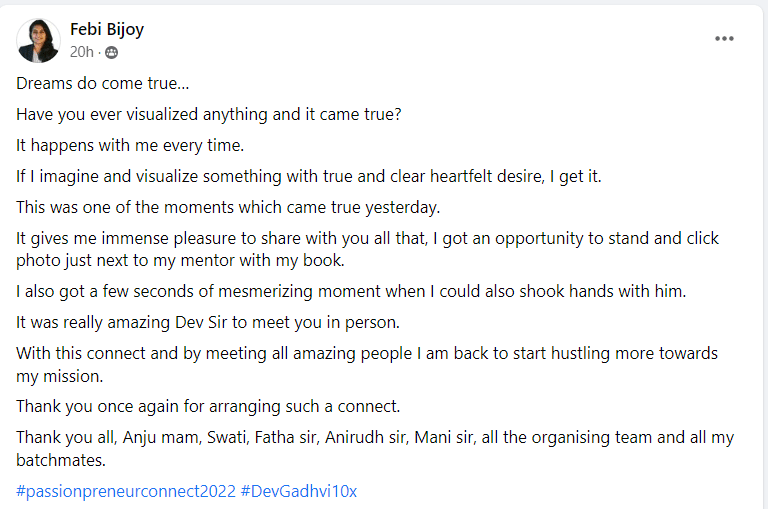Click the audience privacy icon beside 20h
The height and width of the screenshot is (509, 768).
[111, 52]
